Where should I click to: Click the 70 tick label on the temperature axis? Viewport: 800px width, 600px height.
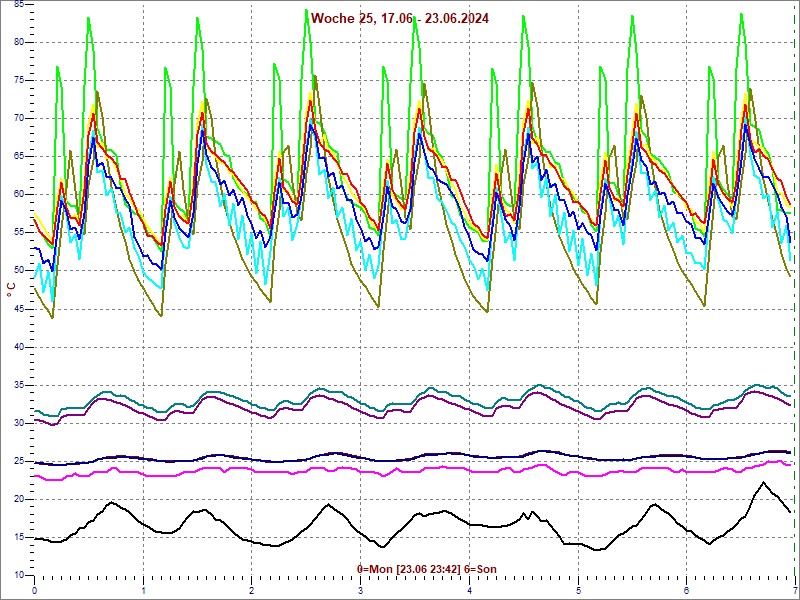pos(19,118)
